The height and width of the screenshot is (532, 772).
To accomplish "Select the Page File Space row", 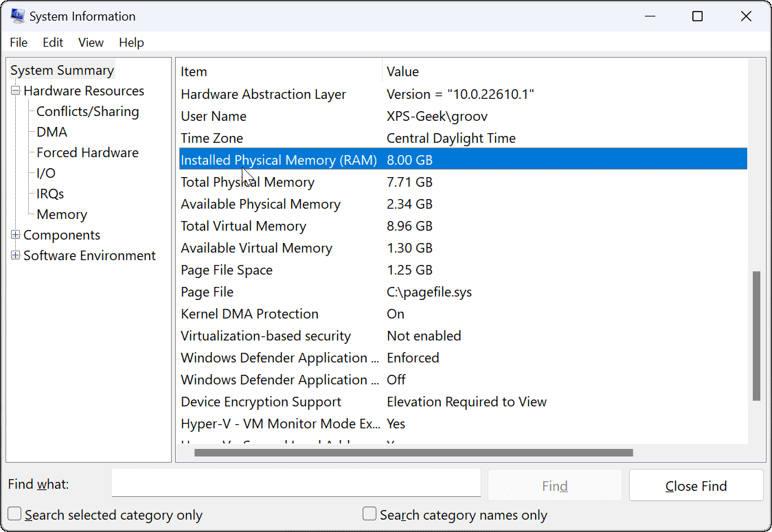I will (464, 270).
